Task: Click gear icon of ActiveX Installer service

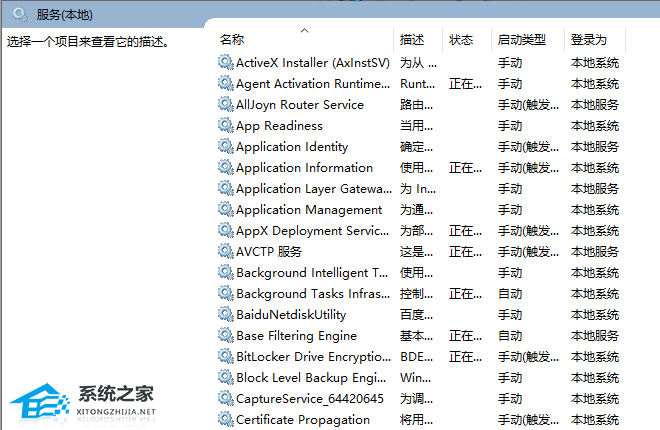Action: [x=226, y=62]
